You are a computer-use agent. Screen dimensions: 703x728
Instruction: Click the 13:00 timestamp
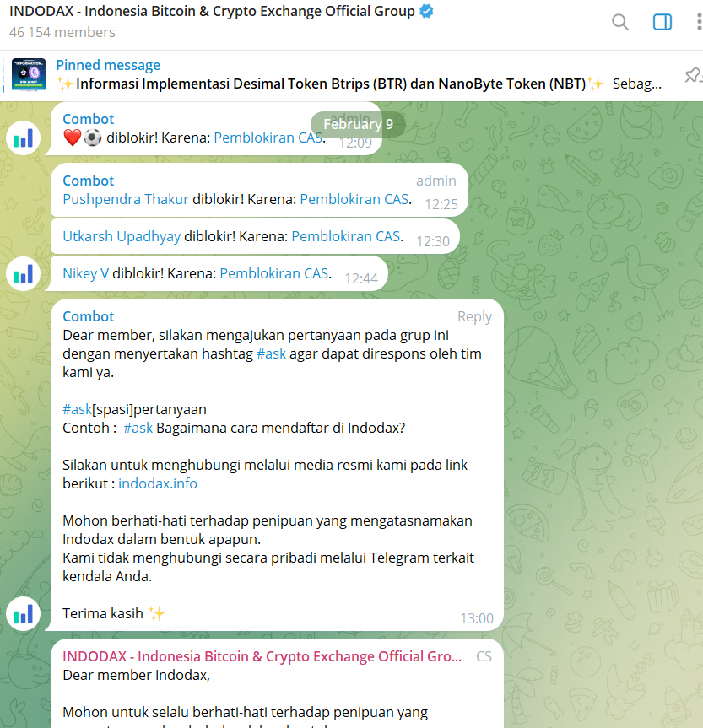[x=477, y=618]
